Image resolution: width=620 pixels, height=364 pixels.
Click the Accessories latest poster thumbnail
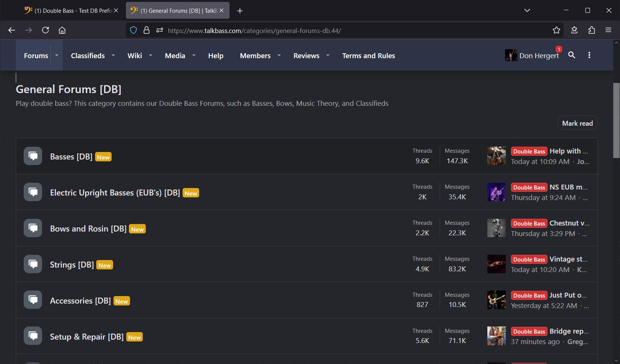[496, 300]
